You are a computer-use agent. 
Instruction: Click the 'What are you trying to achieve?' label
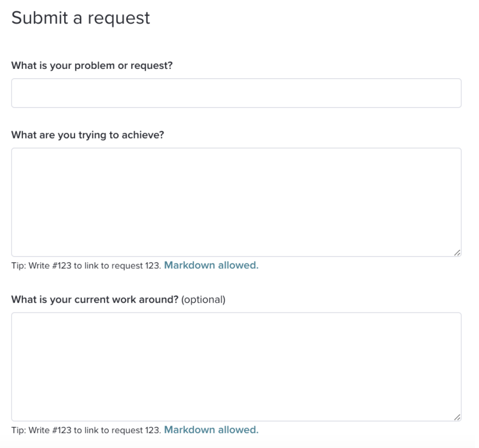point(87,135)
